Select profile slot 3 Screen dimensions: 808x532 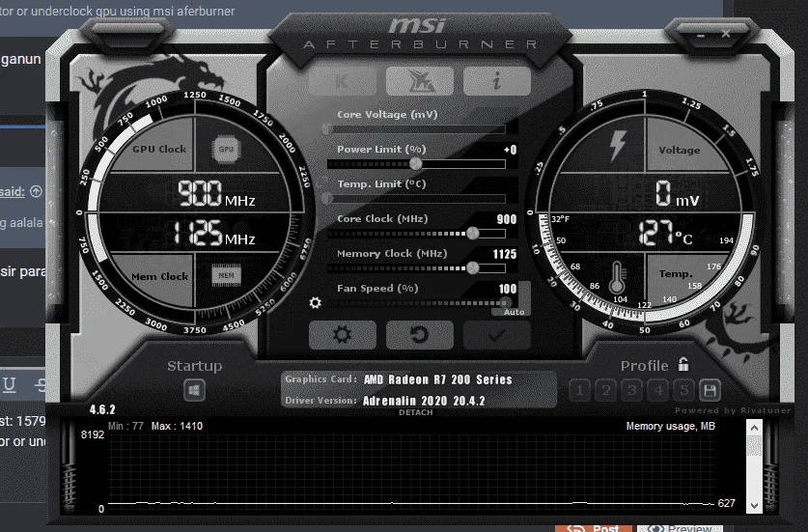pos(631,390)
